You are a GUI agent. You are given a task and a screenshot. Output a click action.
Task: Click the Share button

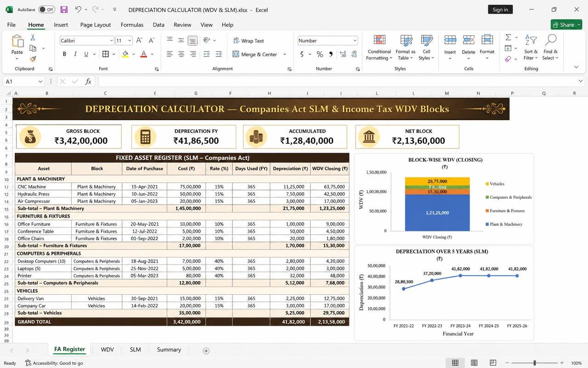pos(566,25)
